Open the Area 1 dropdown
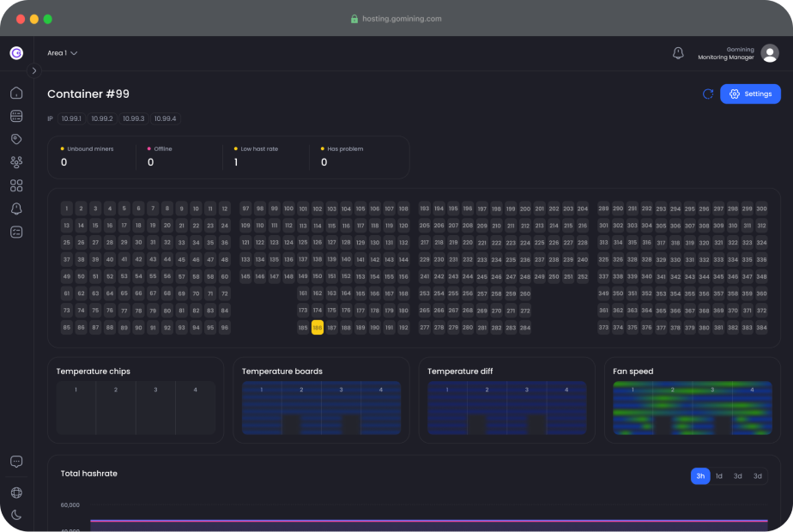 coord(62,53)
